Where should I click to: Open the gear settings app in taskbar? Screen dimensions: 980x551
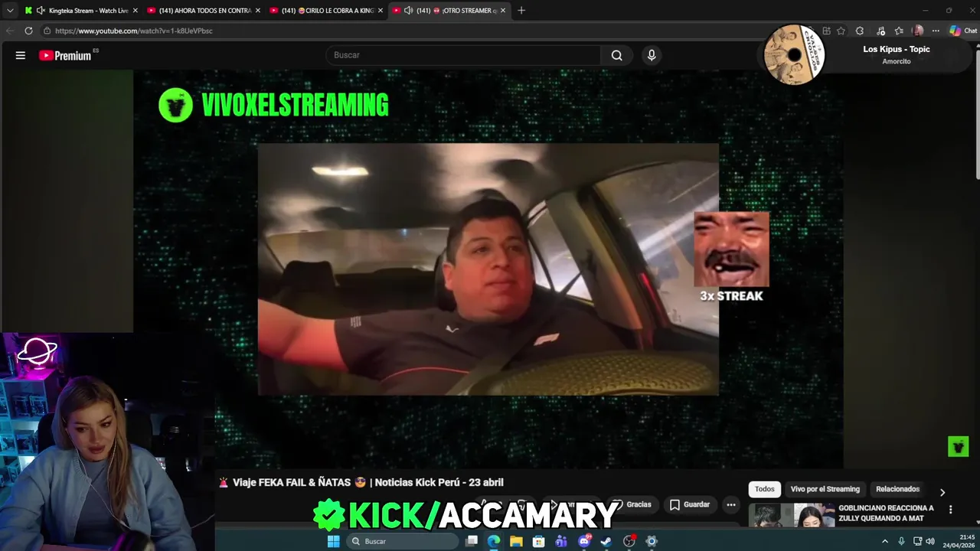coord(652,541)
